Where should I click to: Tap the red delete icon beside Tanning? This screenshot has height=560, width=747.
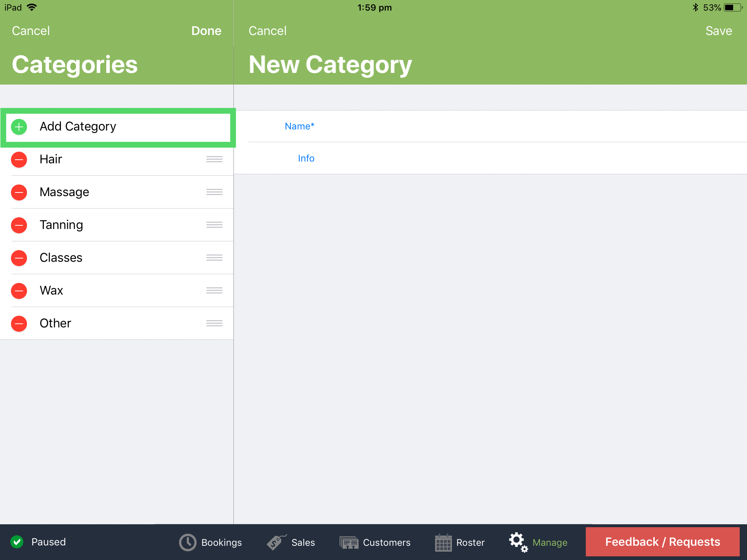19,225
